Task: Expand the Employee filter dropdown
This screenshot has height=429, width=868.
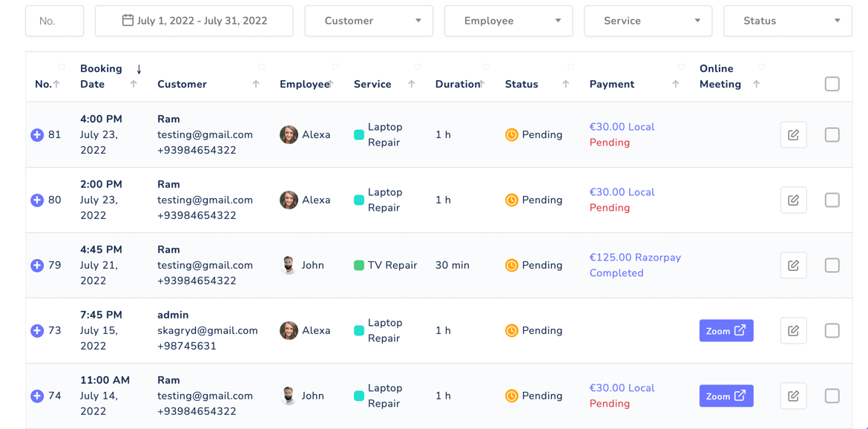Action: click(x=508, y=21)
